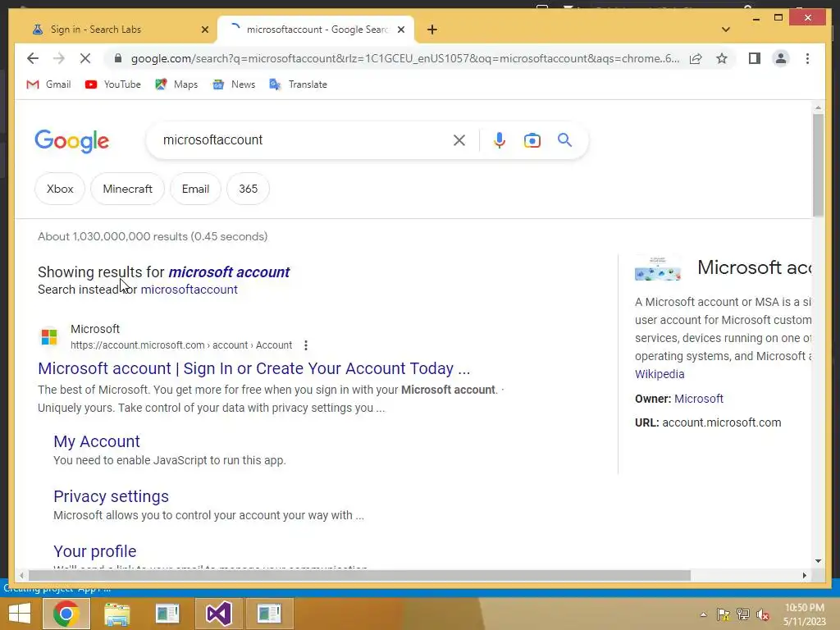
Task: Close the microsoftaccount search tab
Action: tap(400, 30)
